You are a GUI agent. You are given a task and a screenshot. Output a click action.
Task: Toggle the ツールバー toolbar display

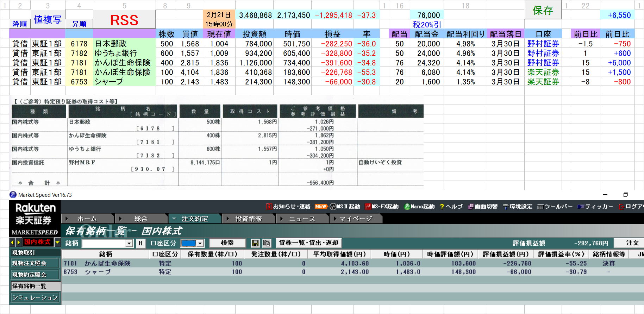pyautogui.click(x=555, y=207)
